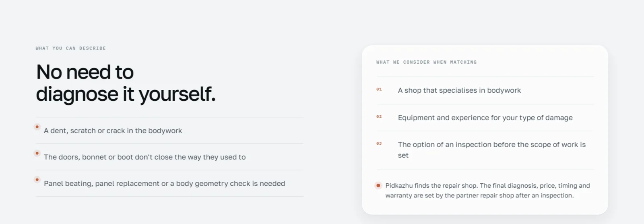
Task: Select "Panel beating, panel replacement" list item
Action: coord(169,183)
